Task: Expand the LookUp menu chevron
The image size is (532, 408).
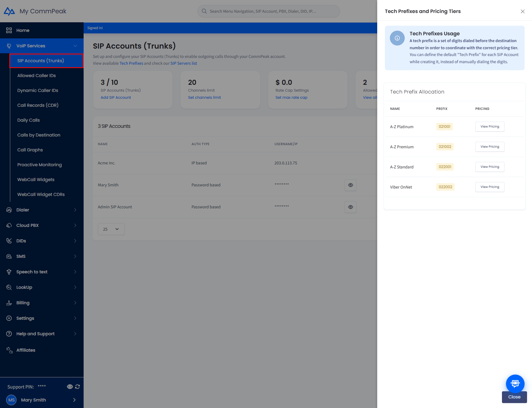Action: tap(75, 287)
